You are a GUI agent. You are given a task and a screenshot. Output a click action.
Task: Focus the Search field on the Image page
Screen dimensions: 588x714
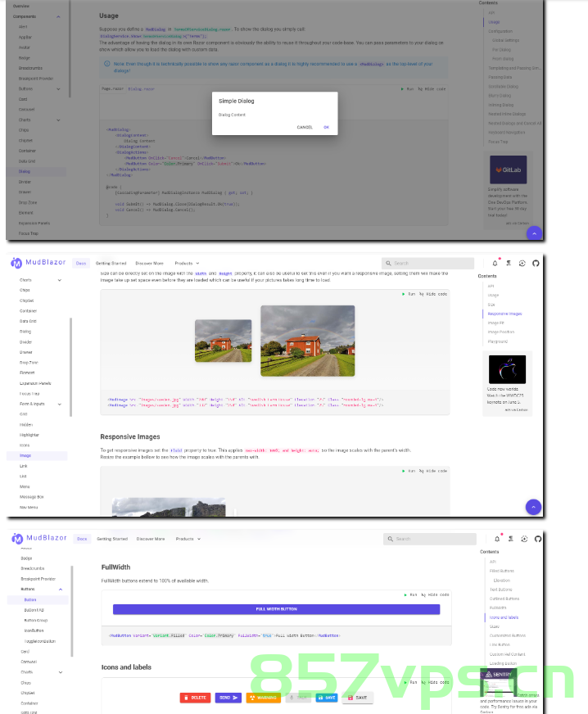coord(427,263)
